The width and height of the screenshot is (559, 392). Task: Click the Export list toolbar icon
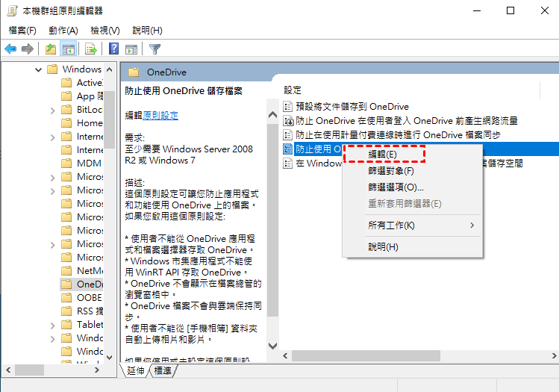coord(91,49)
